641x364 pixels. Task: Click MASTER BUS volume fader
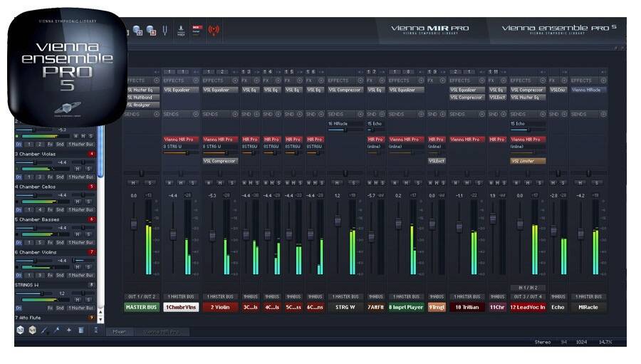tap(134, 224)
